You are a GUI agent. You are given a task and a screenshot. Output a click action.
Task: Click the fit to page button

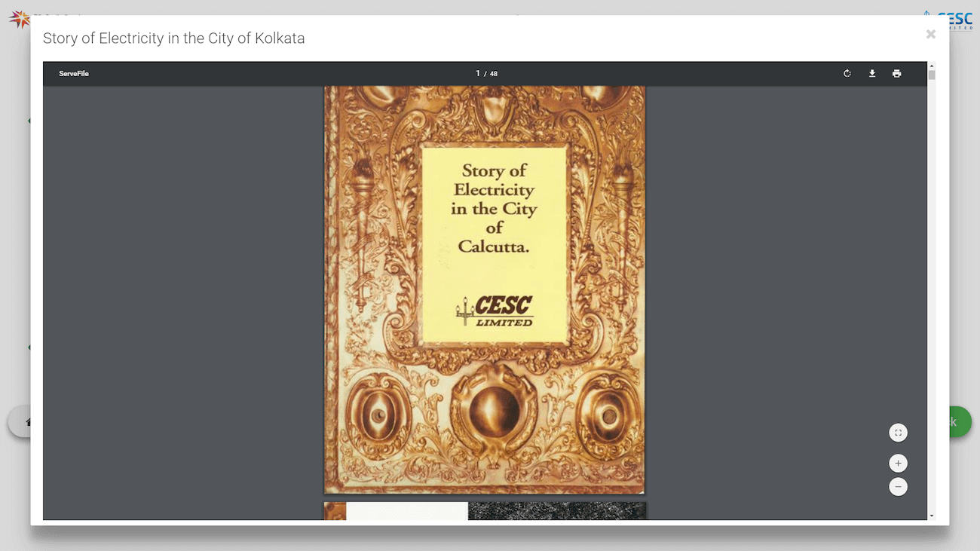(898, 433)
